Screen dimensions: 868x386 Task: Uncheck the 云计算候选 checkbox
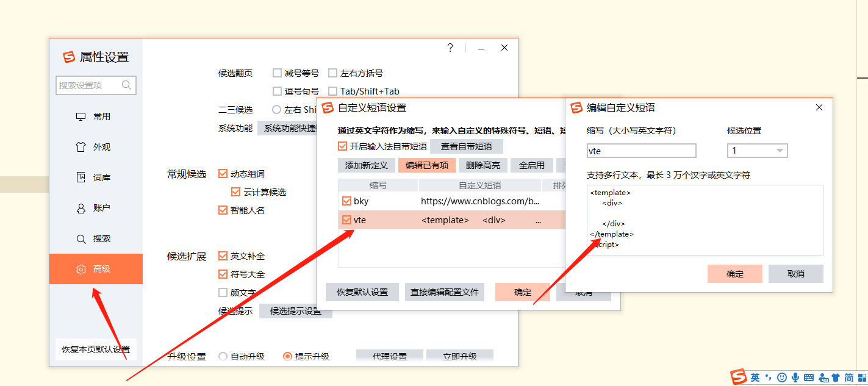click(x=236, y=192)
